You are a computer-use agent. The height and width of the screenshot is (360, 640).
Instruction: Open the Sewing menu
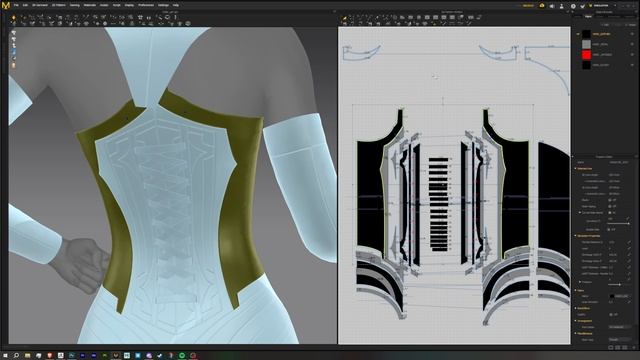pos(74,5)
